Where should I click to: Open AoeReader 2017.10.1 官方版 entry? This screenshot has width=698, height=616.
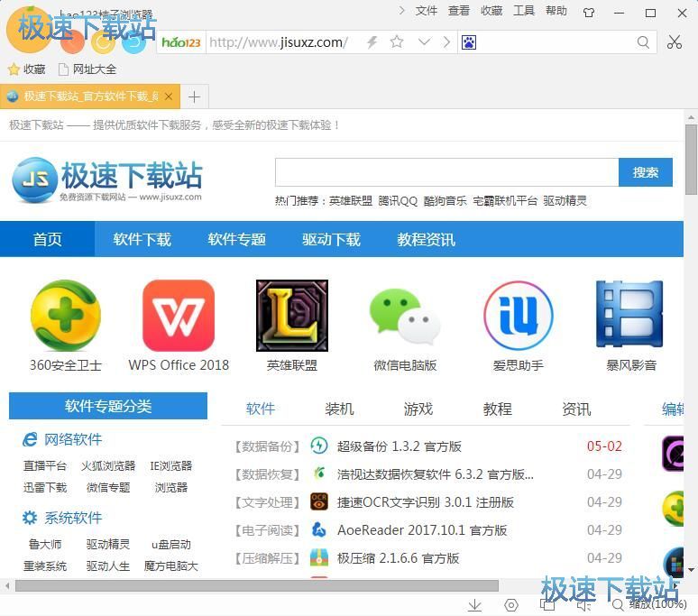422,530
